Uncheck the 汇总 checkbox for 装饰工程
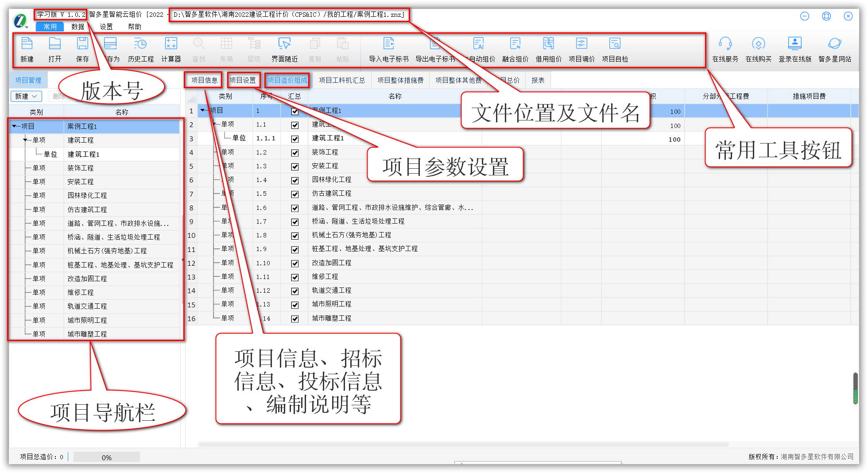 tap(295, 153)
